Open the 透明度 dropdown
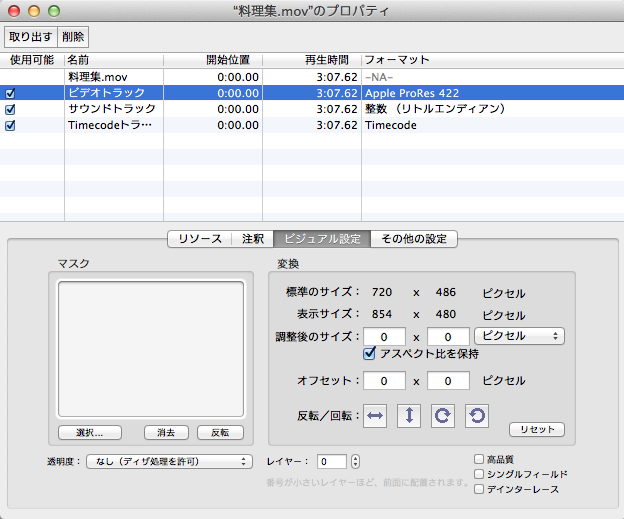The height and width of the screenshot is (519, 624). (170, 462)
